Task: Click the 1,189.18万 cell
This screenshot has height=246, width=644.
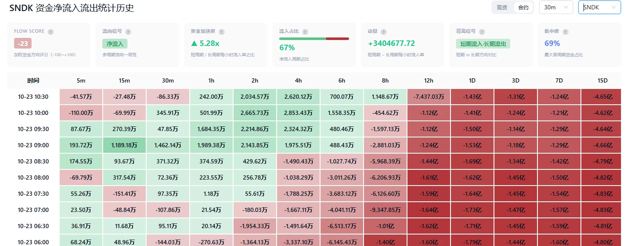Action: [x=124, y=145]
